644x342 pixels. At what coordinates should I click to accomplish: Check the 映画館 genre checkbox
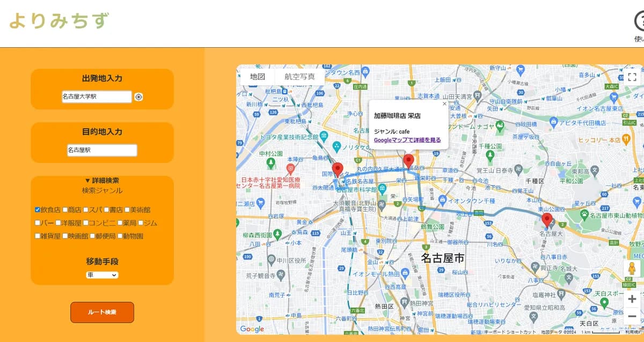[x=65, y=236]
